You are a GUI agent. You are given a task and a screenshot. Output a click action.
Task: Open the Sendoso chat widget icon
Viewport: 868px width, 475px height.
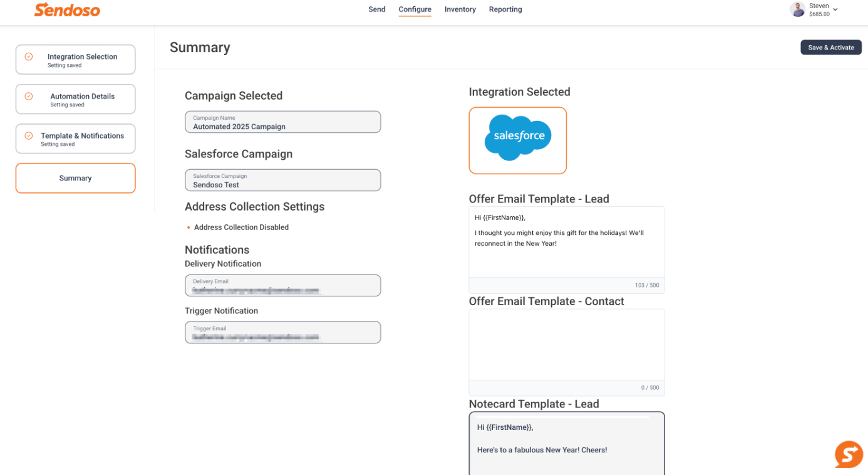coord(849,454)
